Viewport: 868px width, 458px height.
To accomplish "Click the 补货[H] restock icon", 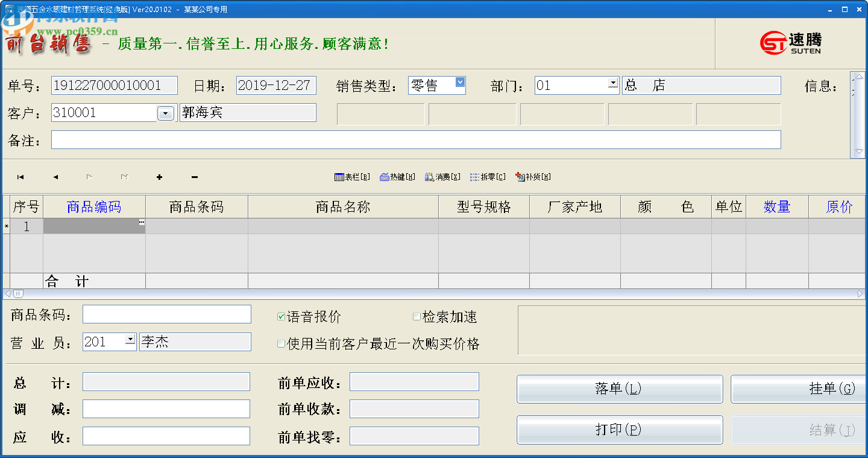I will [533, 177].
